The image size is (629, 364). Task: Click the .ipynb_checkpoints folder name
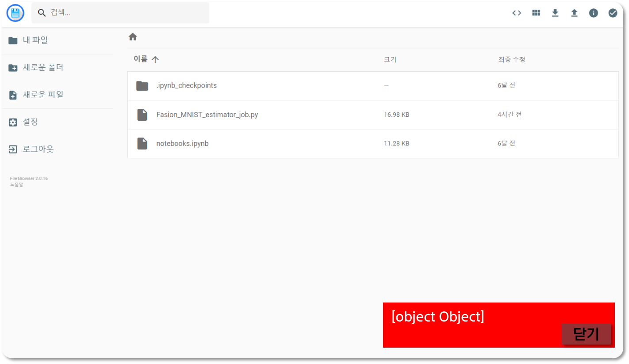[x=187, y=85]
